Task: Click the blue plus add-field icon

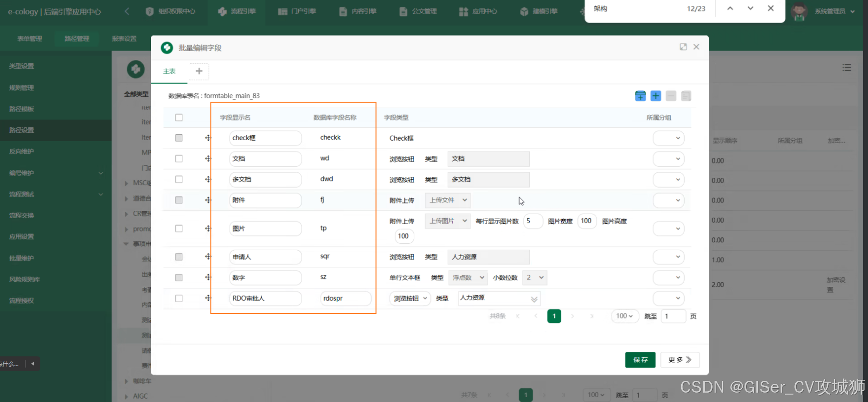Action: tap(656, 96)
